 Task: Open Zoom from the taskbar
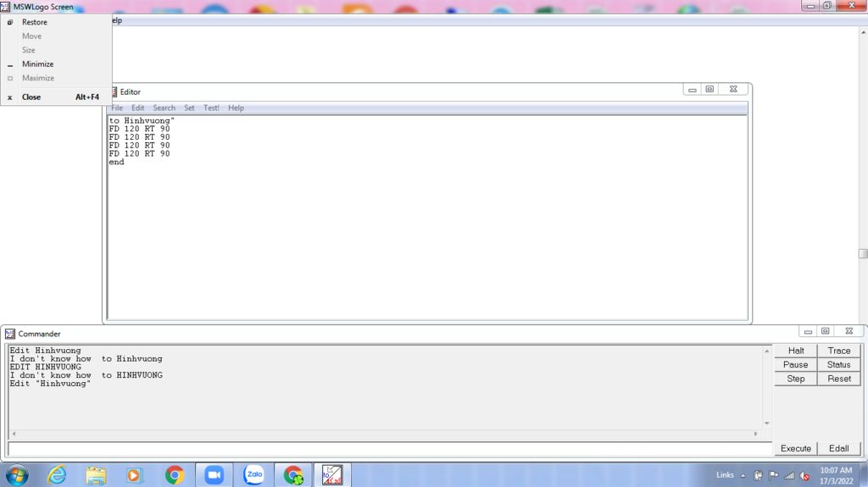click(214, 475)
